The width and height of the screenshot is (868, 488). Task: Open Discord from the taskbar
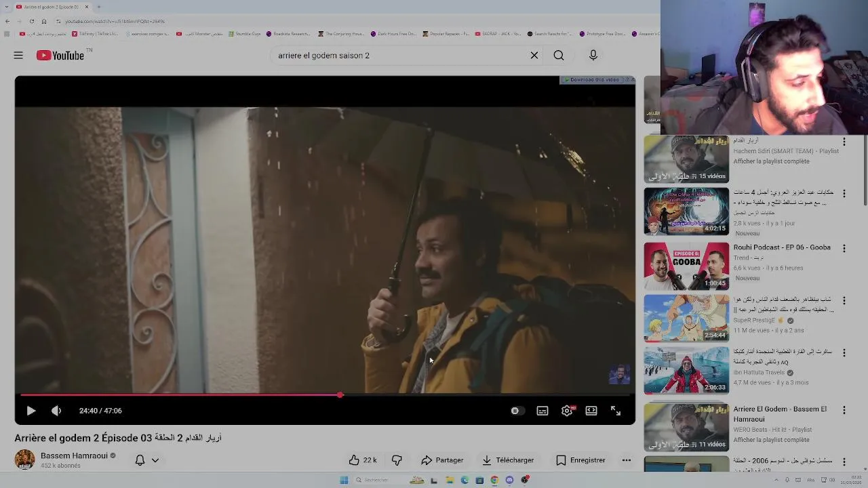tap(509, 480)
